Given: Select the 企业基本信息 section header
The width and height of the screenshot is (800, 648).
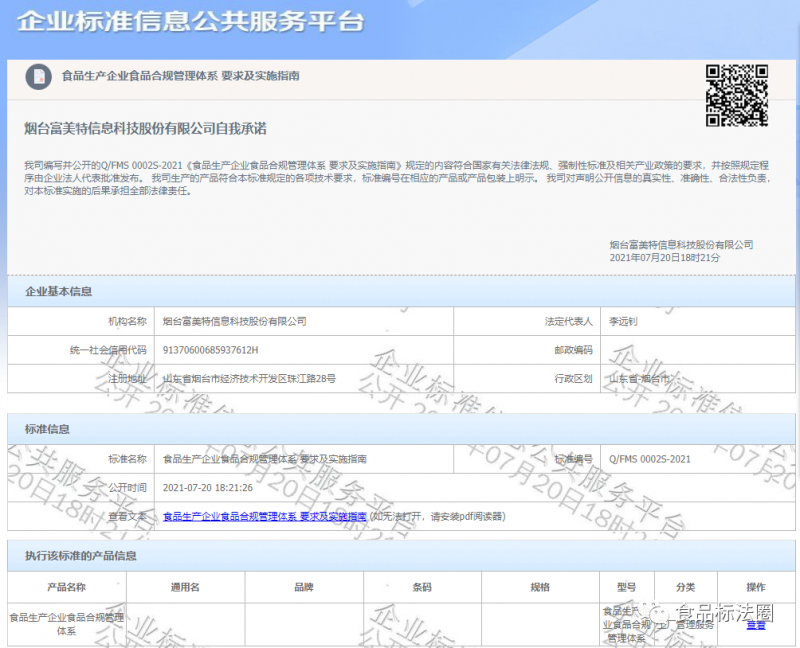Looking at the screenshot, I should click(x=59, y=292).
